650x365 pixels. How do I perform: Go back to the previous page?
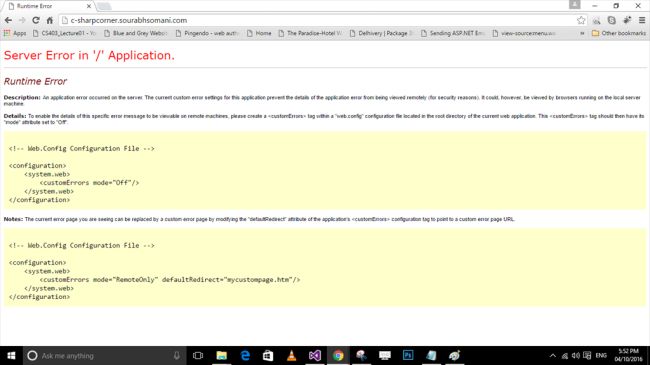coord(8,20)
